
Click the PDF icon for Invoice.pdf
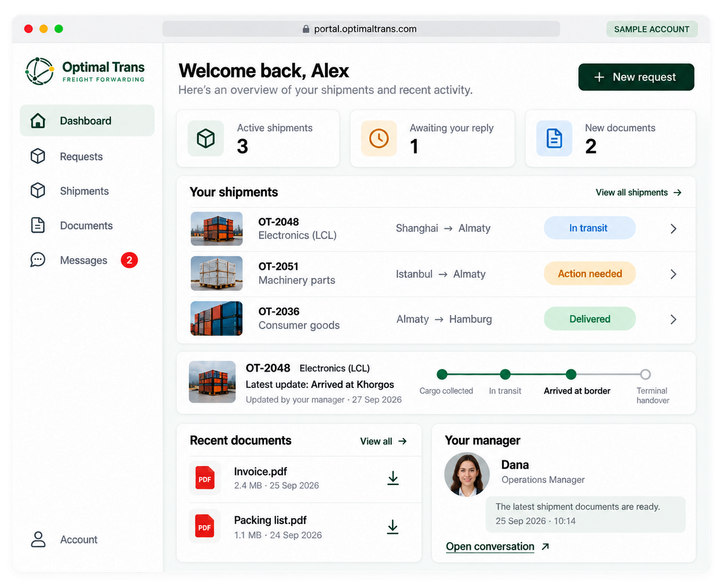point(205,478)
